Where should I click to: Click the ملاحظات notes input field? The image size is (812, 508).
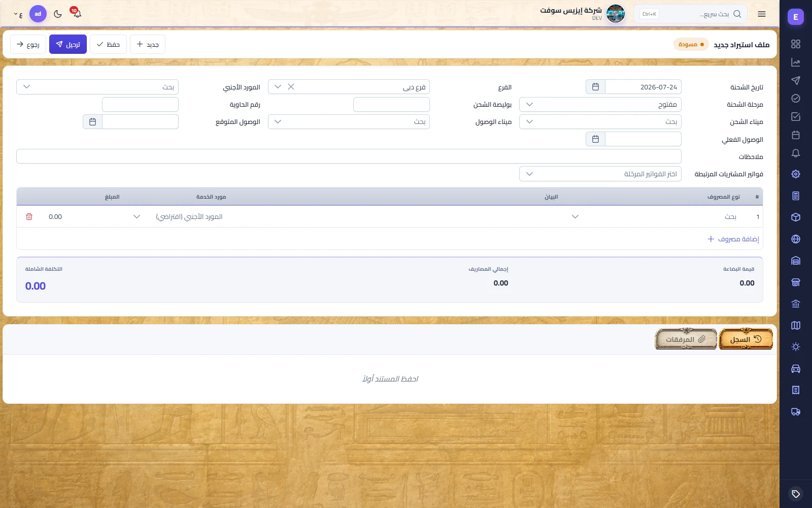click(x=349, y=156)
